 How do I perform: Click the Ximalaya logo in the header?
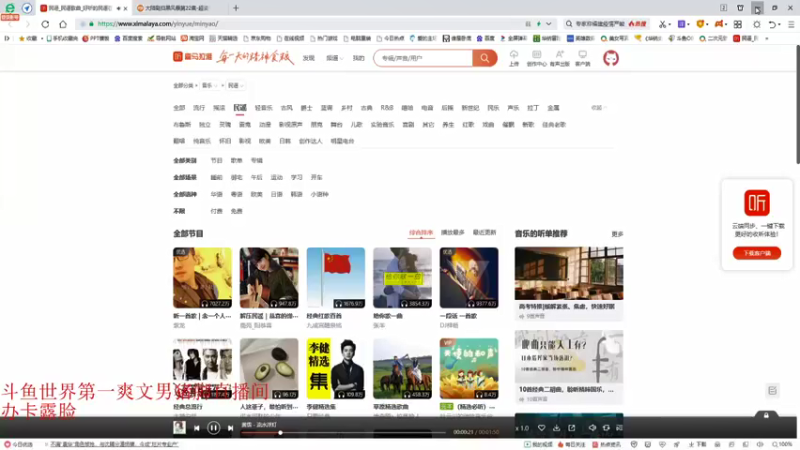point(192,57)
